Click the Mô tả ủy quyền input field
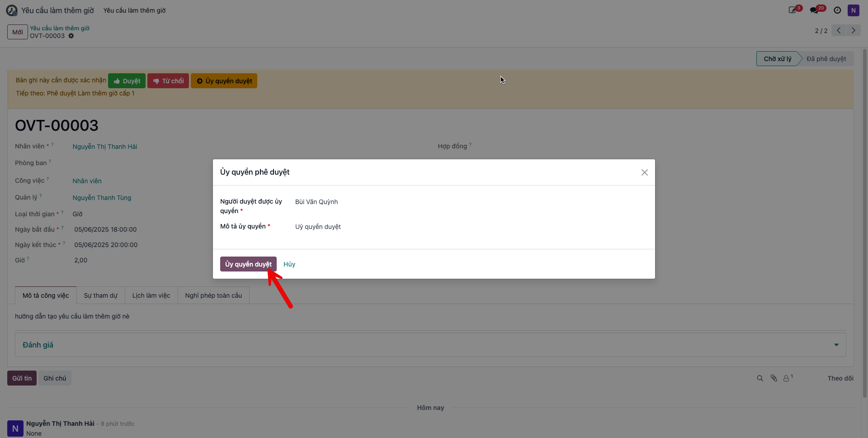 point(470,227)
